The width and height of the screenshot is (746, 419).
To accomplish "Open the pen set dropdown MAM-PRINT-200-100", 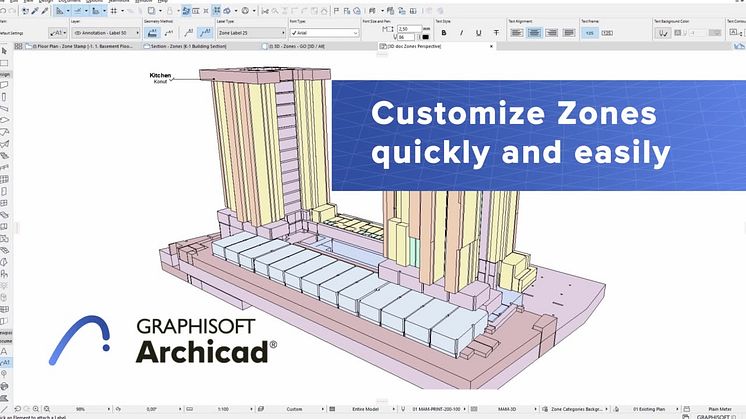I will coord(437,409).
